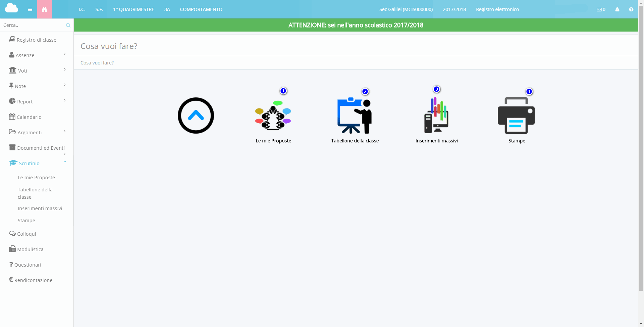Click Cosa vuoi fare? breadcrumb text
This screenshot has height=327, width=644.
97,63
